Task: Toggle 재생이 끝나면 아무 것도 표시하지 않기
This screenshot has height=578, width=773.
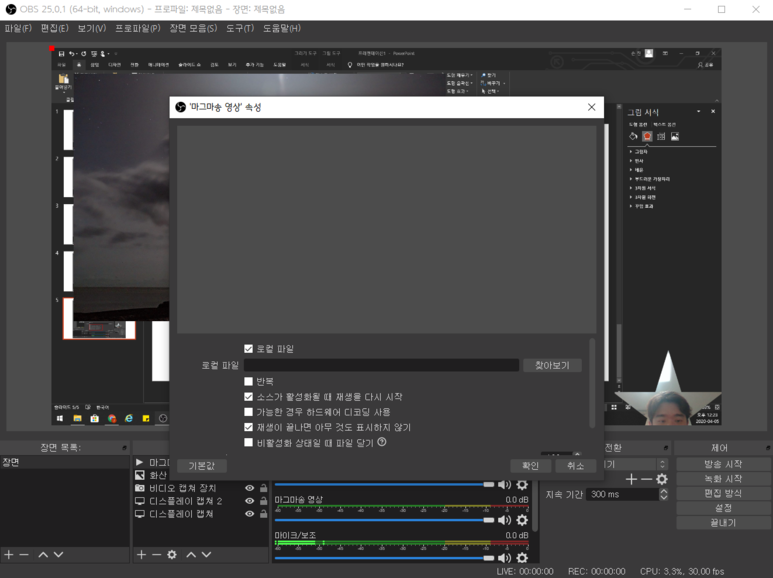Action: pos(248,427)
